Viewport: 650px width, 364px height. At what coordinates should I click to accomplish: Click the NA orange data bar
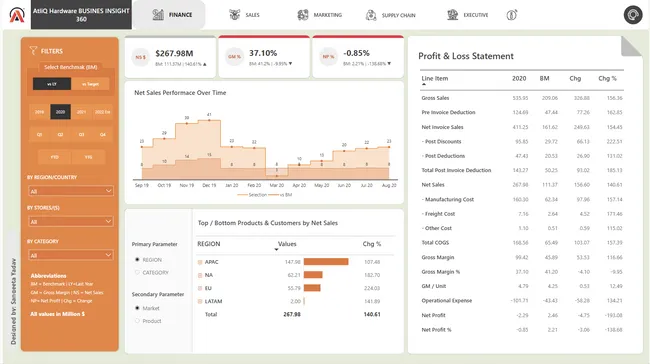click(313, 275)
